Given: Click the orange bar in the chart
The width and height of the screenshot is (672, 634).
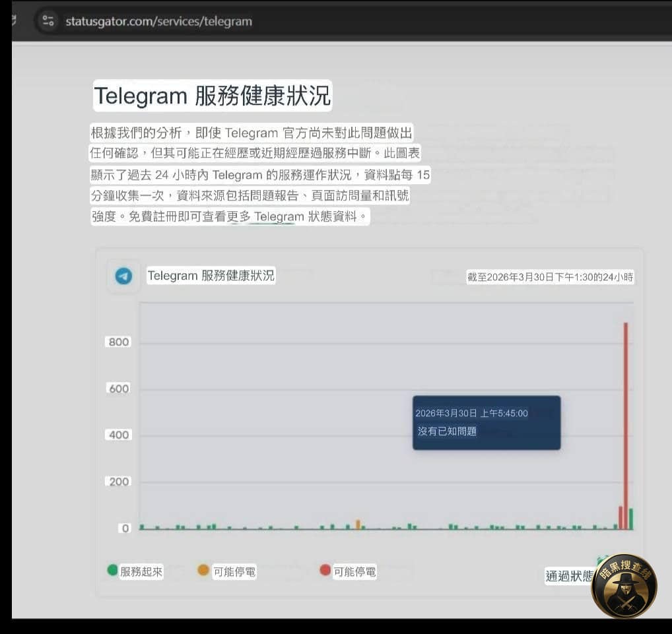Looking at the screenshot, I should click(x=358, y=524).
